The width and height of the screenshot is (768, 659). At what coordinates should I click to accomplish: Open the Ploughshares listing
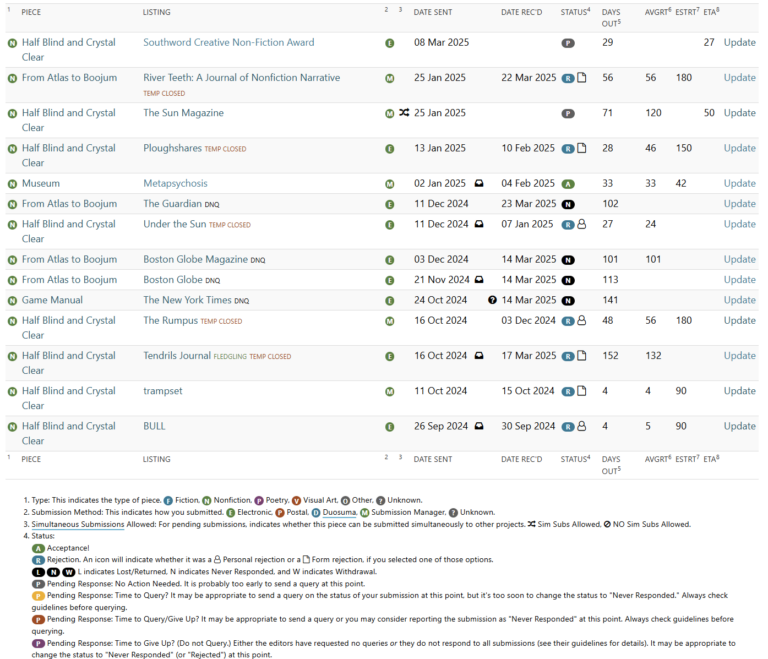click(x=172, y=148)
